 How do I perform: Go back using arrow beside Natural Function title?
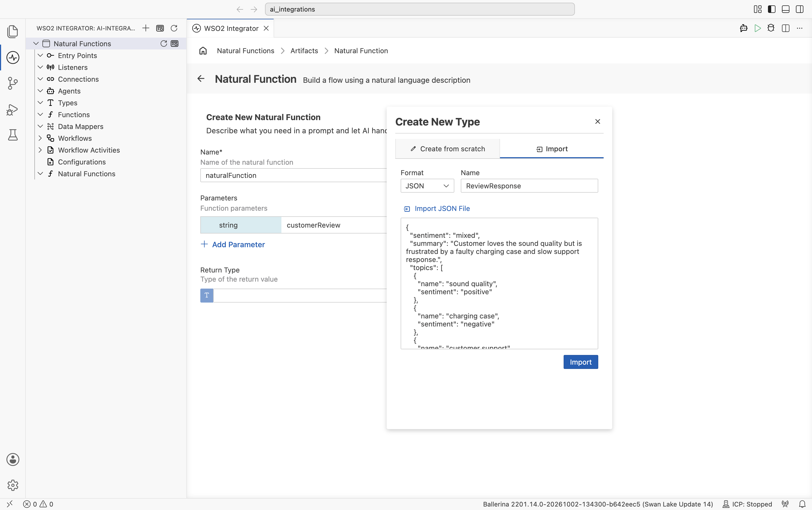tap(201, 78)
